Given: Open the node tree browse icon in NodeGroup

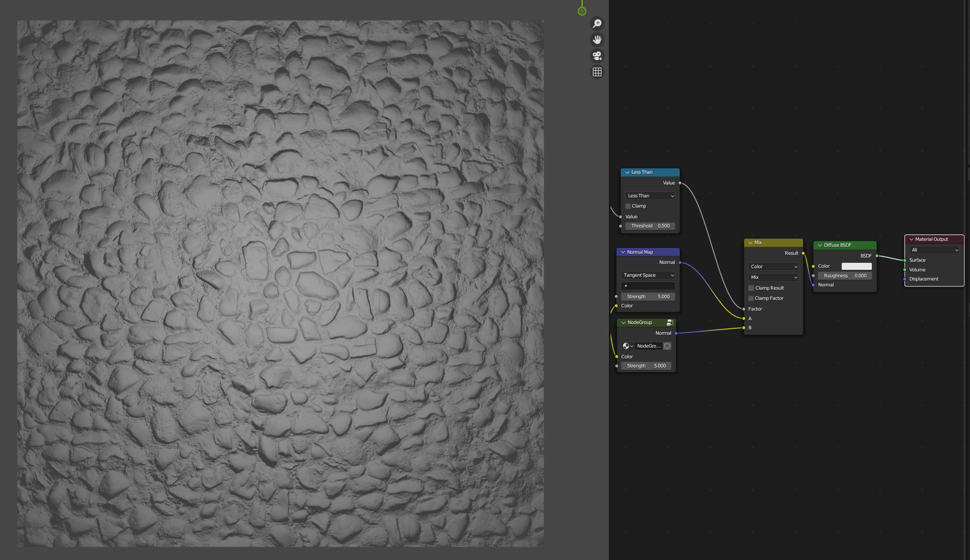Looking at the screenshot, I should pyautogui.click(x=628, y=346).
